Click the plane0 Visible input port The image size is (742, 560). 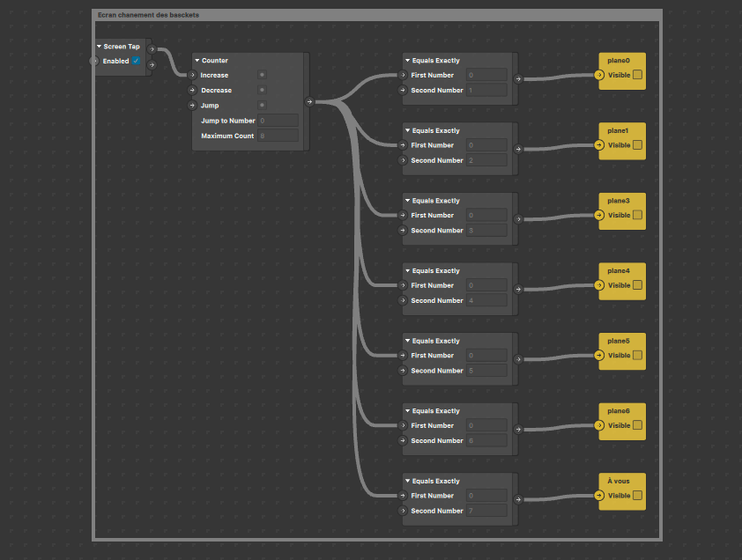(x=599, y=75)
